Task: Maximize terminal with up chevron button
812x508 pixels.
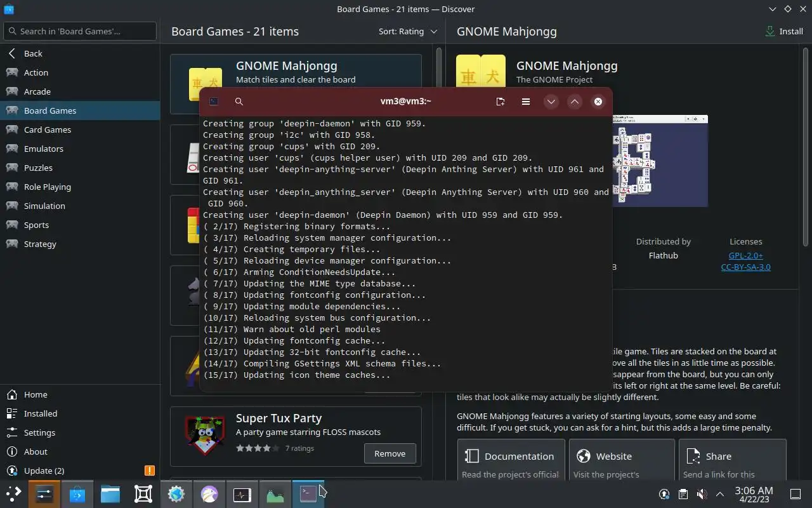Action: pos(574,102)
